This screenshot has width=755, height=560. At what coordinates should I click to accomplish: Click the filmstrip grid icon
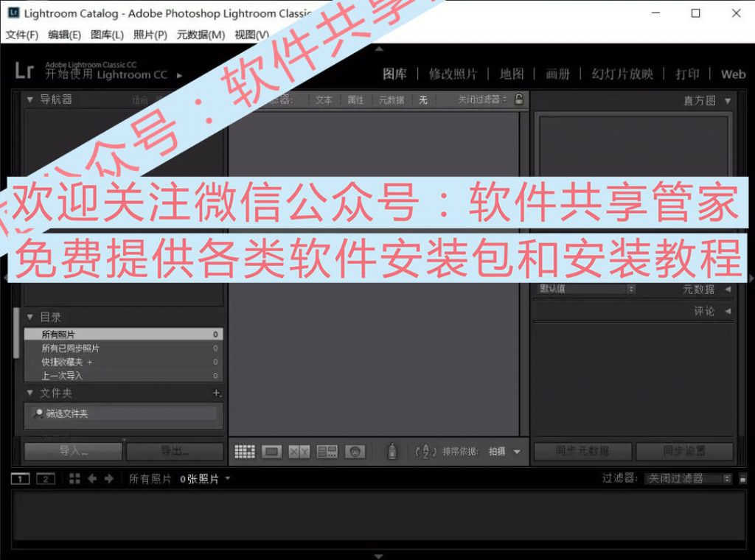pyautogui.click(x=74, y=479)
